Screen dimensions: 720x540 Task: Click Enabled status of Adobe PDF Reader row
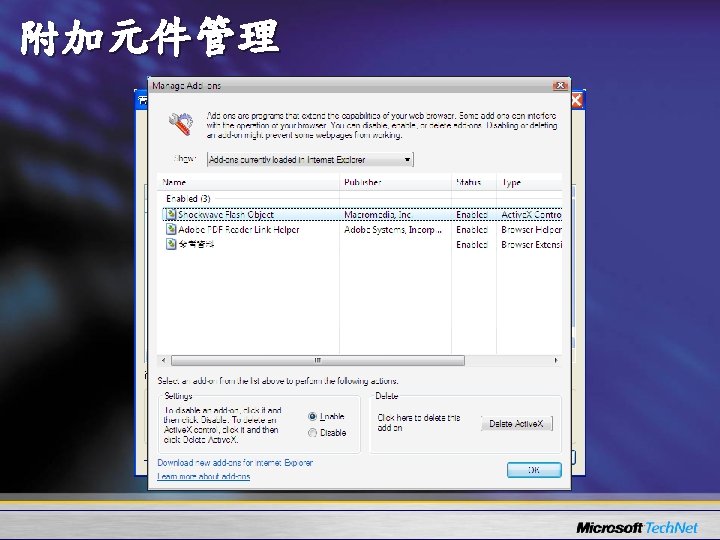[x=472, y=229]
